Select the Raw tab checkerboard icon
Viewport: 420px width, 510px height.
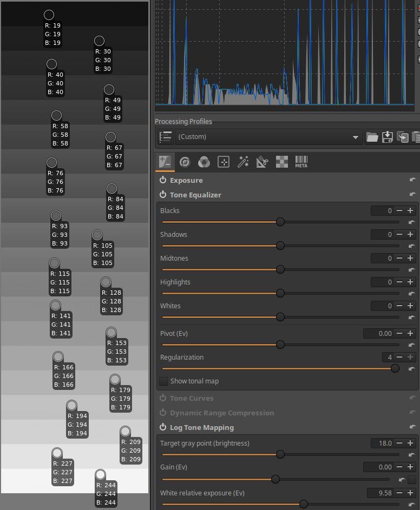click(x=281, y=162)
